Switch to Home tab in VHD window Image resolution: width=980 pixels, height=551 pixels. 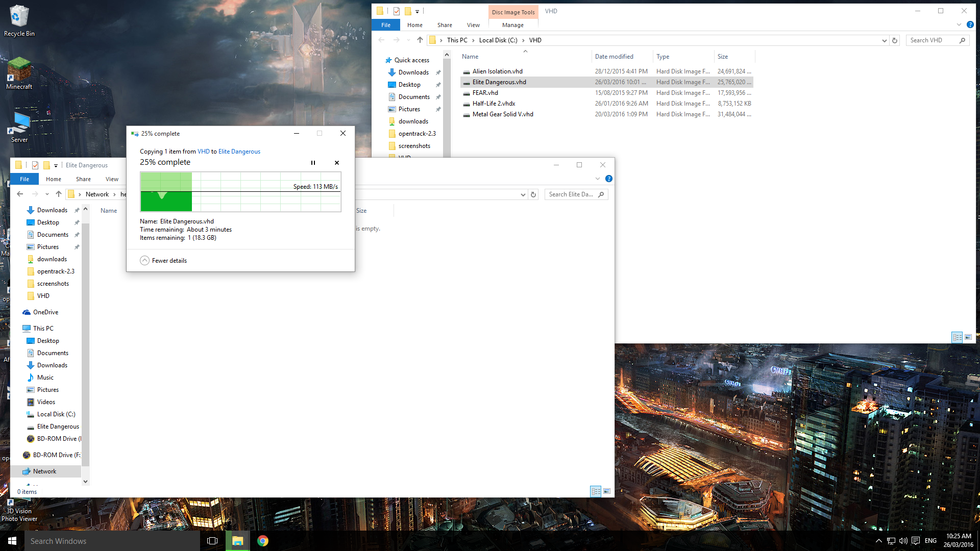415,25
